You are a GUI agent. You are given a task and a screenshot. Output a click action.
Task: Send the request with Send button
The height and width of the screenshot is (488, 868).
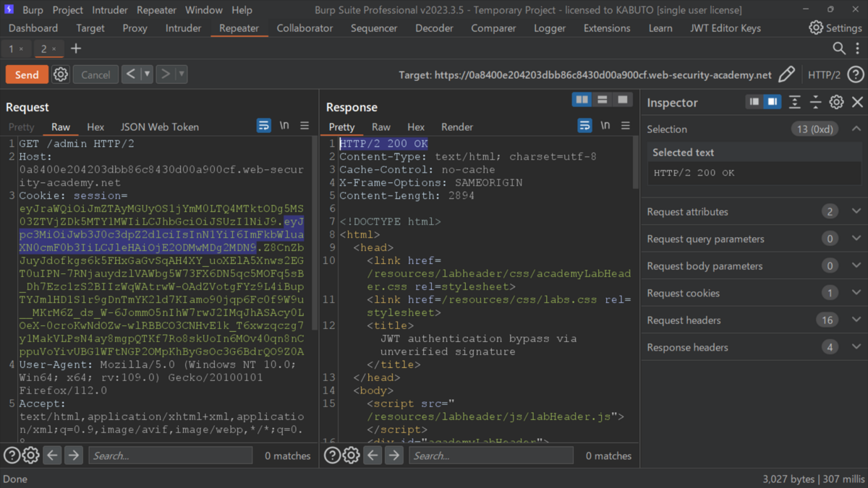pos(27,74)
